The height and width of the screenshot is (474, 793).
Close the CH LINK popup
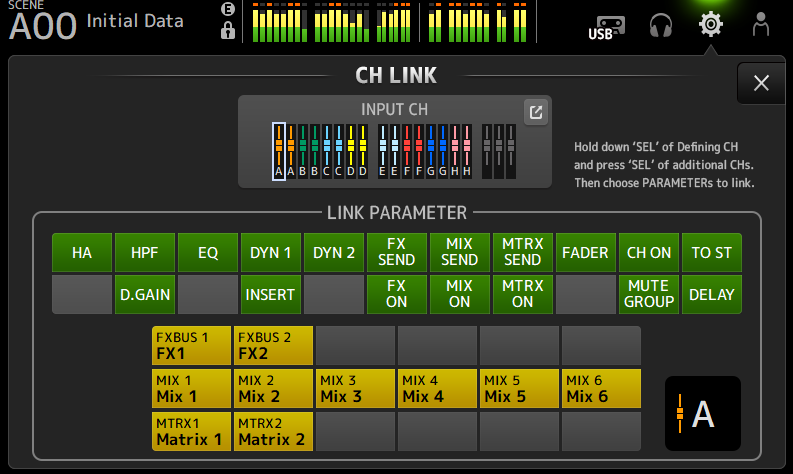pos(761,83)
